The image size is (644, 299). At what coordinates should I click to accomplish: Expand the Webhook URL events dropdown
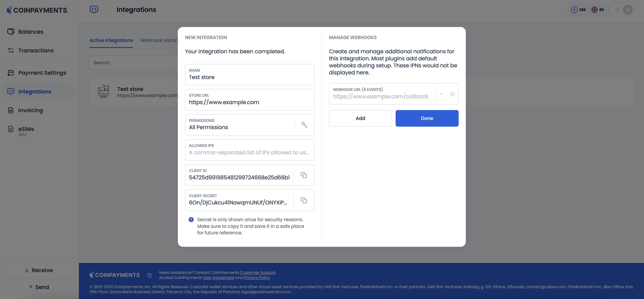[x=441, y=94]
